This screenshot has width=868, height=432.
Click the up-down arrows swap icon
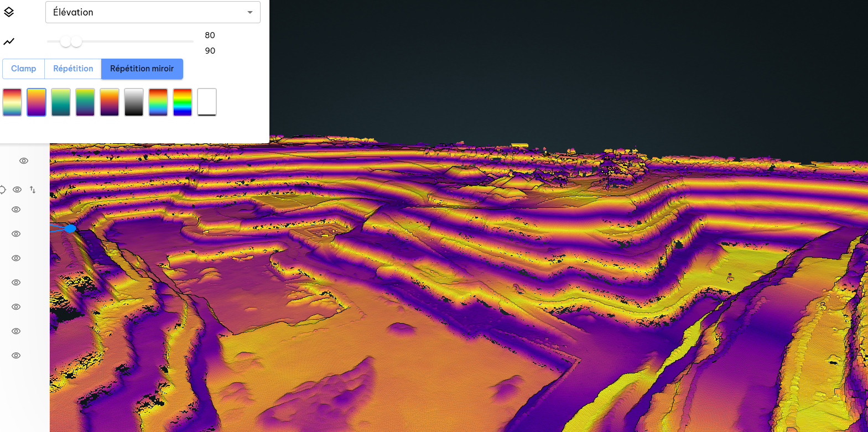click(33, 190)
